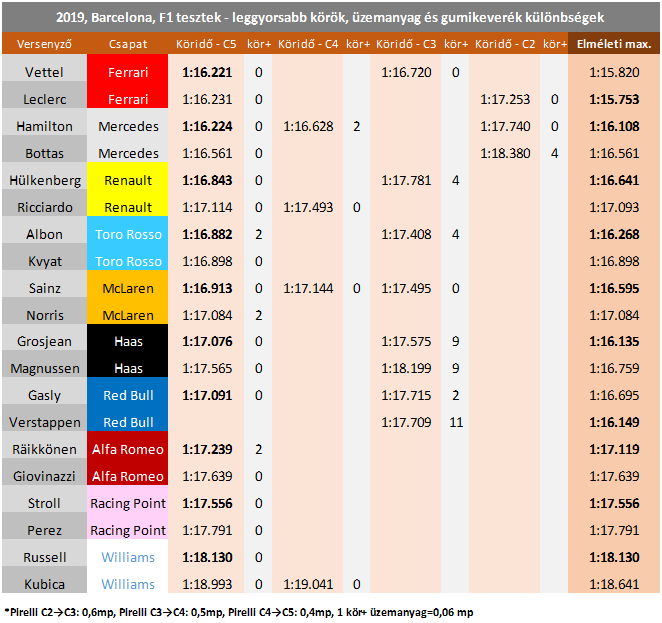Select C4 lap time '1:17.144'

(308, 288)
